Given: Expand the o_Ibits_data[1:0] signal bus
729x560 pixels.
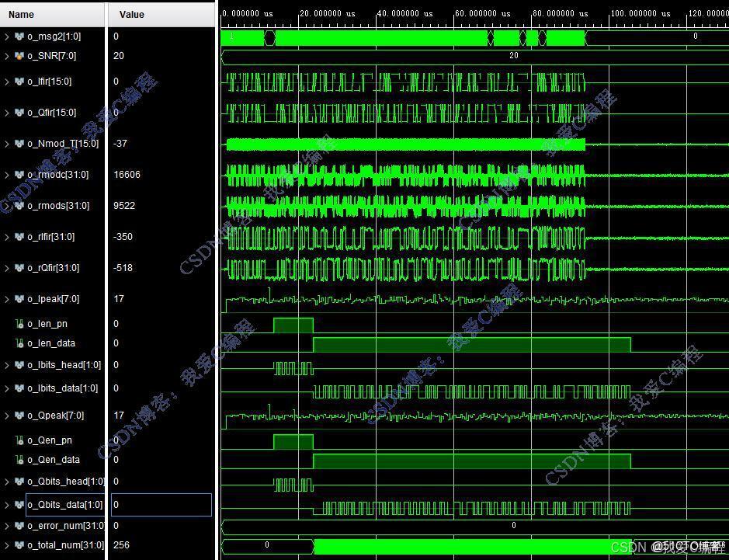Looking at the screenshot, I should point(6,388).
